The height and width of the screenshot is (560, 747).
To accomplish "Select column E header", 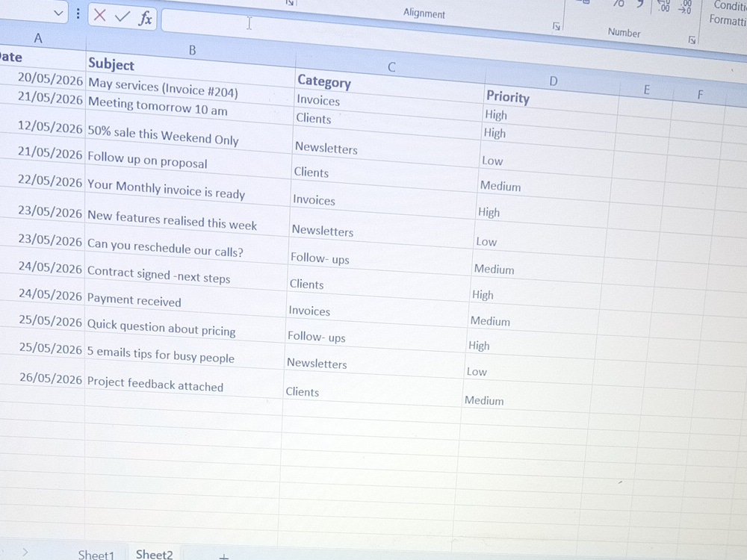I will 646,90.
